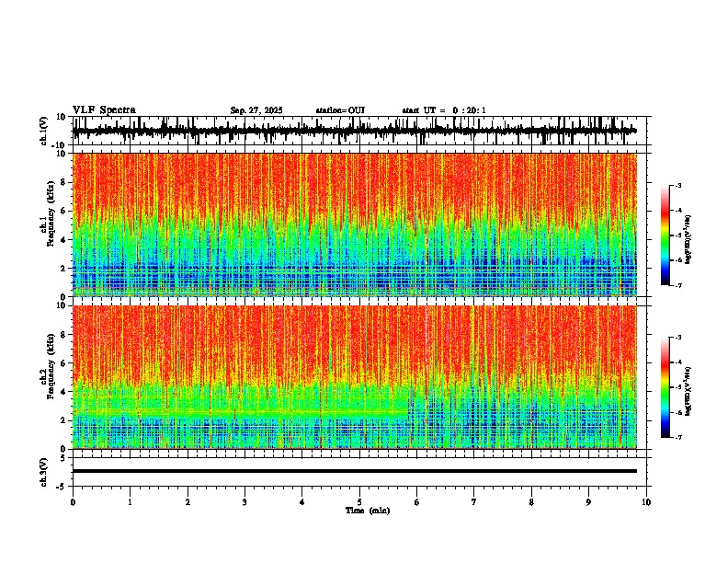This screenshot has height=563, width=728.
Task: Click the ch.1 spectrogram color bar
Action: (x=665, y=236)
